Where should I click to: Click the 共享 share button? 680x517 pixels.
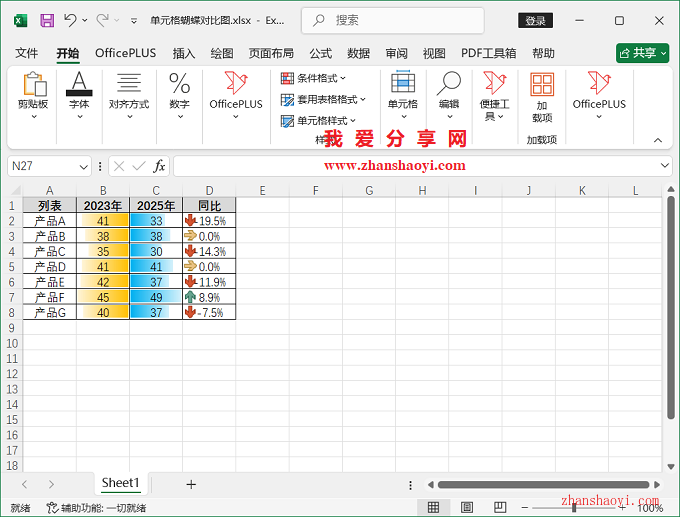[642, 53]
